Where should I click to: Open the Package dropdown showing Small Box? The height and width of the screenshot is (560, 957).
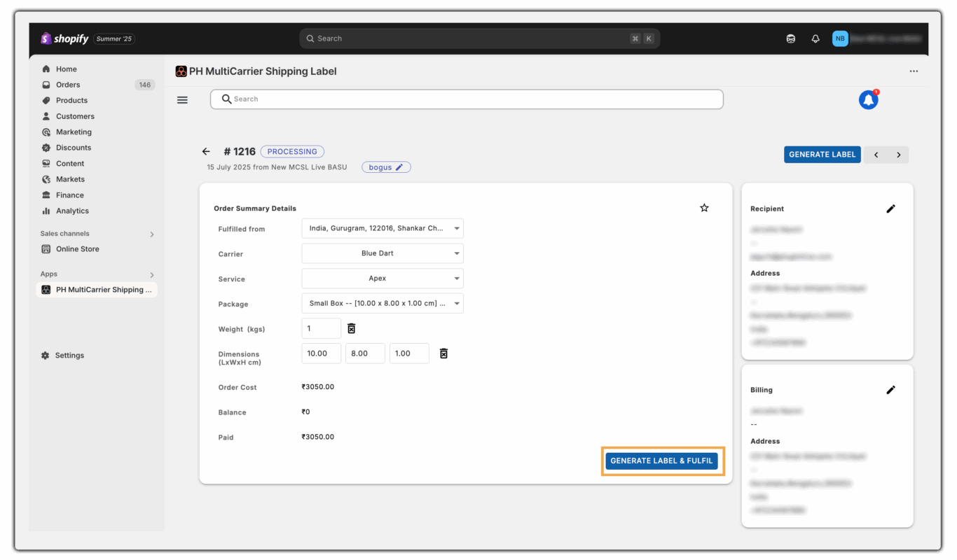pyautogui.click(x=383, y=304)
